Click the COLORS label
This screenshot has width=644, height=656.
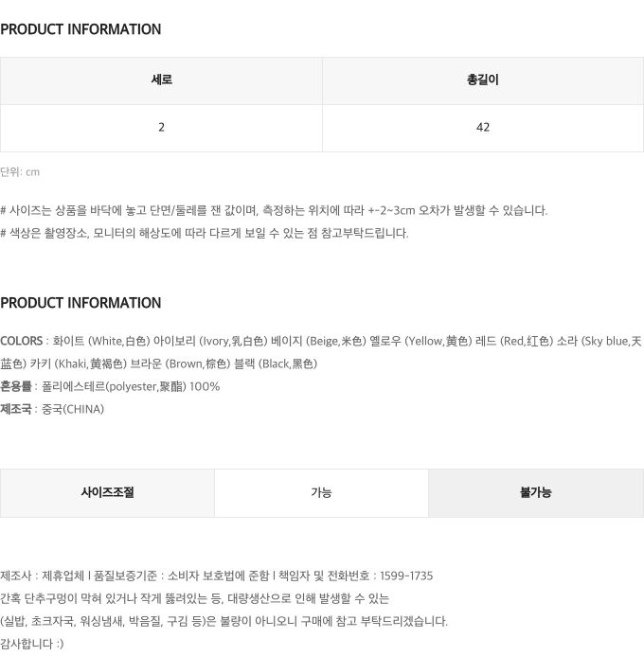(x=22, y=341)
